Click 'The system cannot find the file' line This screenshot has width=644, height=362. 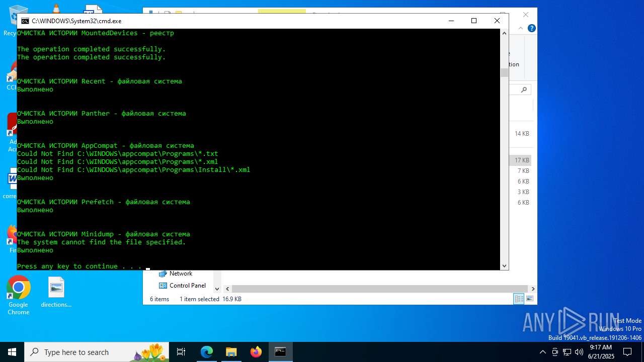tap(101, 242)
